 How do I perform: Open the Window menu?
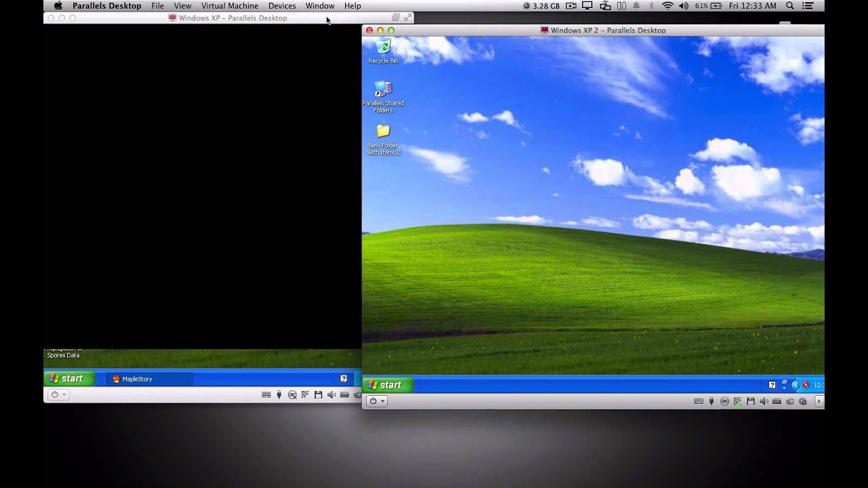click(x=320, y=5)
